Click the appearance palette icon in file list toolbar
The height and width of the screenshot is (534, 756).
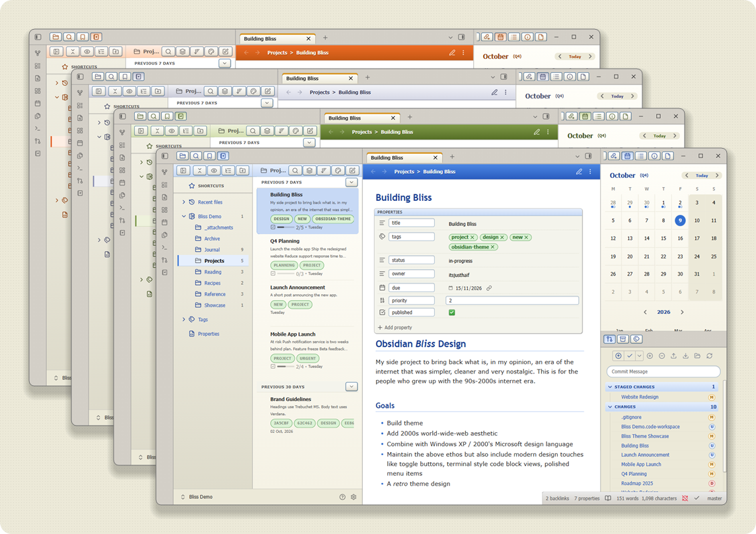coord(338,171)
